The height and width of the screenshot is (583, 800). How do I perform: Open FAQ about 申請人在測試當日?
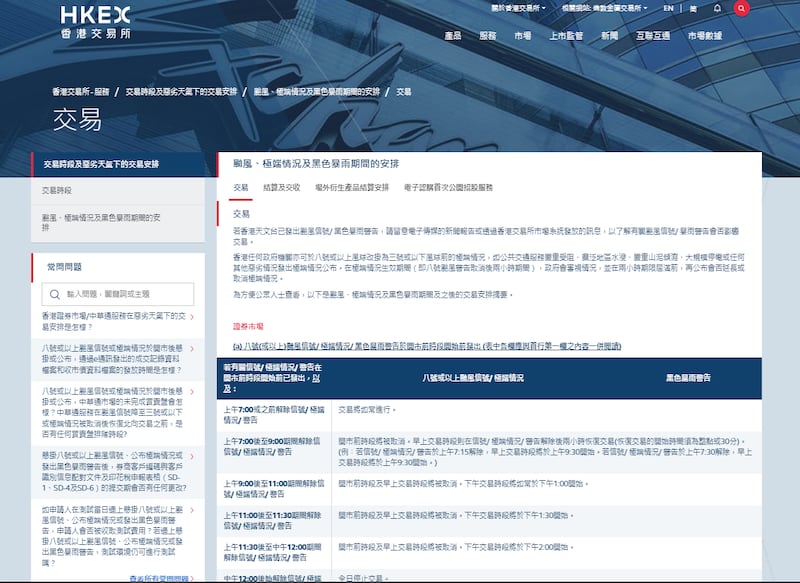point(112,536)
